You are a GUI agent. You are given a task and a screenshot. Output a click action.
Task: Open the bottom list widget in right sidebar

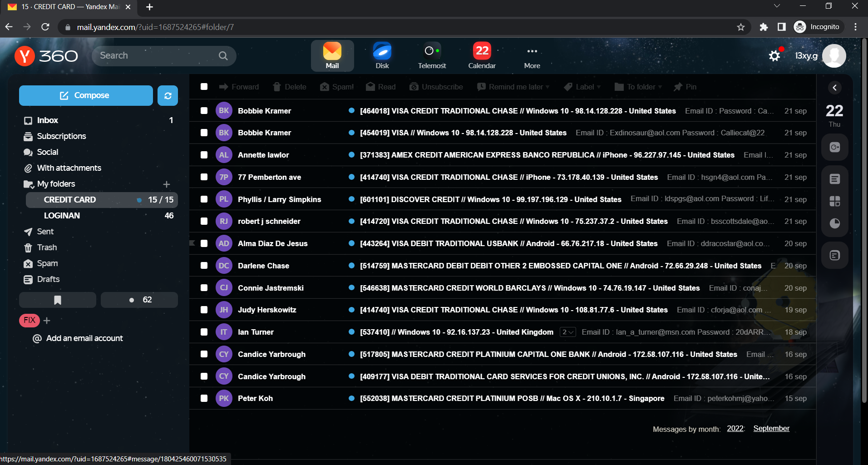click(834, 255)
